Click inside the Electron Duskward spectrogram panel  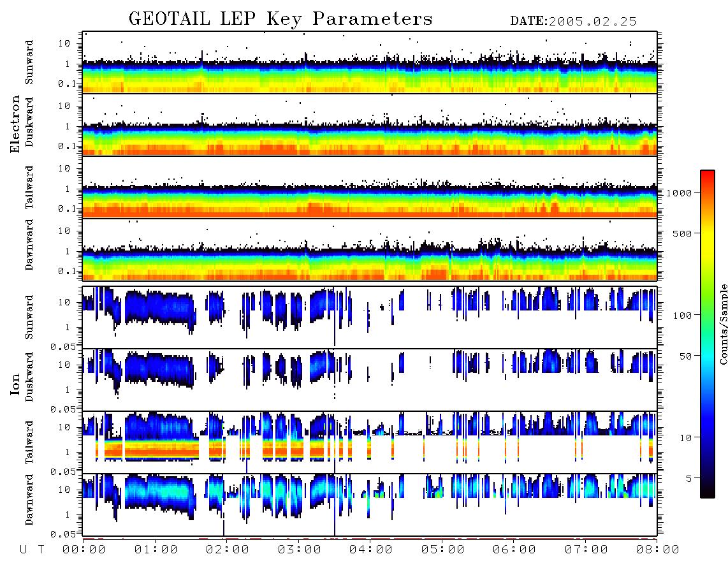click(370, 124)
